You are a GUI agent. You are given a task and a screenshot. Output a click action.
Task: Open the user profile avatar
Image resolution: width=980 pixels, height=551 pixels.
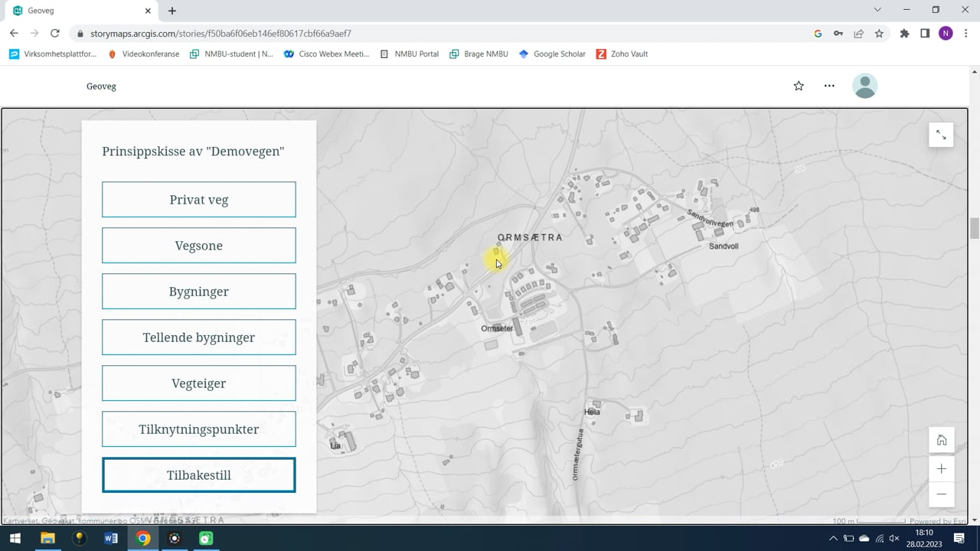tap(865, 86)
